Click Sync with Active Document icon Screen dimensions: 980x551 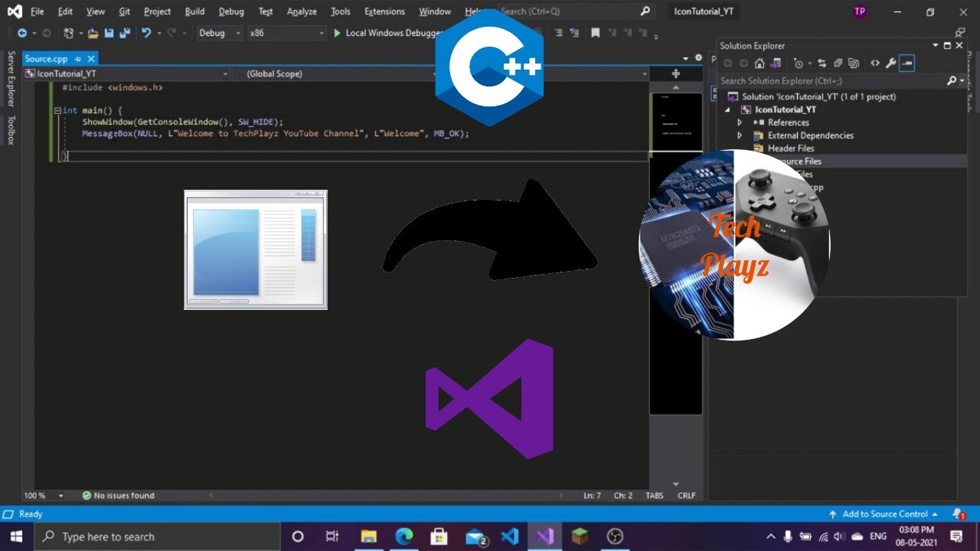pyautogui.click(x=822, y=64)
